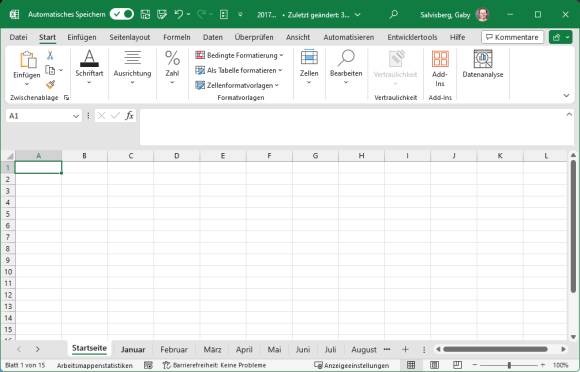Toggle Automatisches Speichern switch
This screenshot has height=372, width=580.
tap(122, 14)
